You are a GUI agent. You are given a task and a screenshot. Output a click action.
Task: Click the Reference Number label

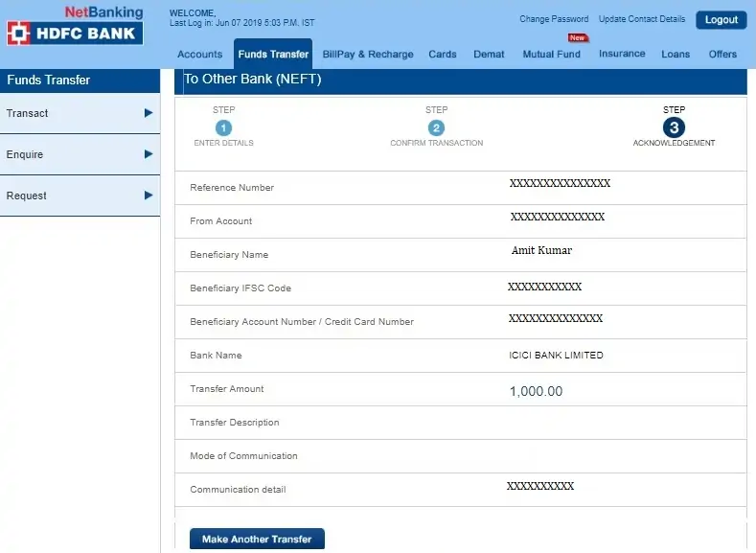tap(232, 188)
